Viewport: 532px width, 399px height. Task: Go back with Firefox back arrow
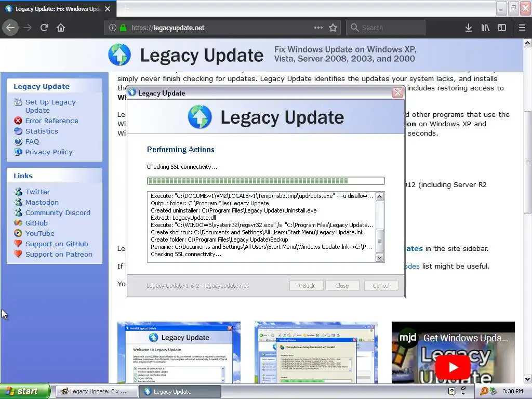pyautogui.click(x=10, y=28)
